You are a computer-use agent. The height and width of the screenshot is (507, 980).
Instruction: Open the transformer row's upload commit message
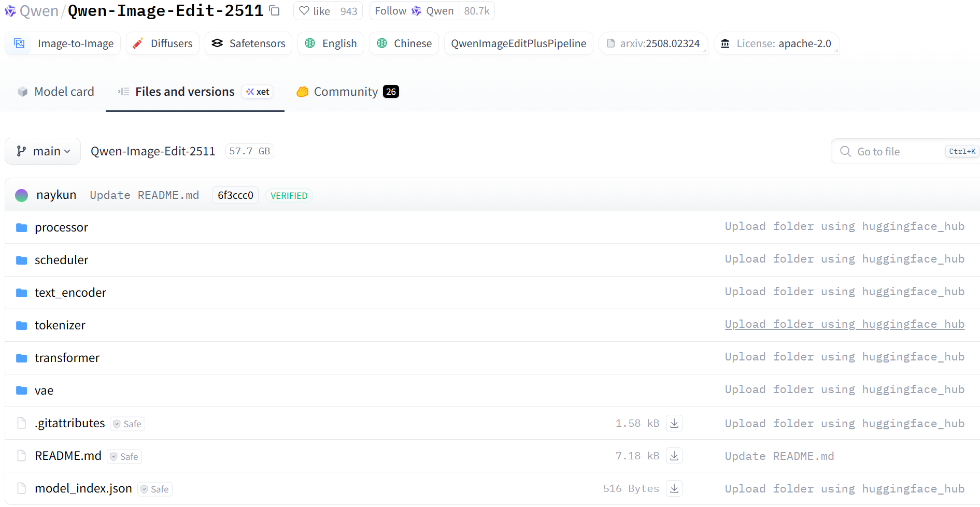(845, 357)
